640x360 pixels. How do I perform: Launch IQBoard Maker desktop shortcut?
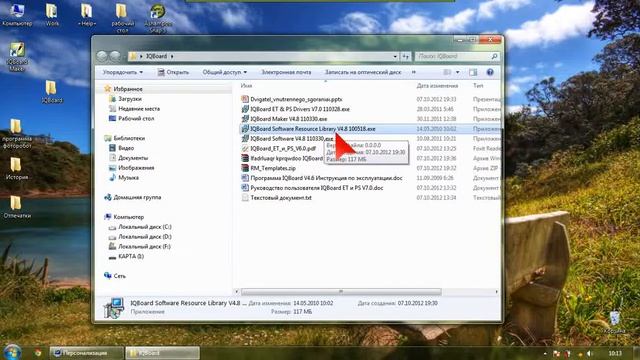(17, 57)
